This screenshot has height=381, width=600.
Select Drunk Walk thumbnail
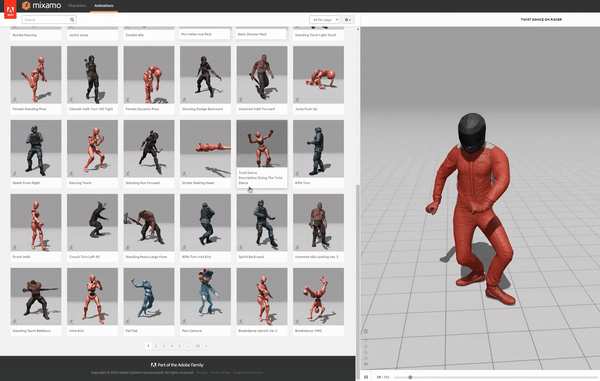[x=36, y=222]
